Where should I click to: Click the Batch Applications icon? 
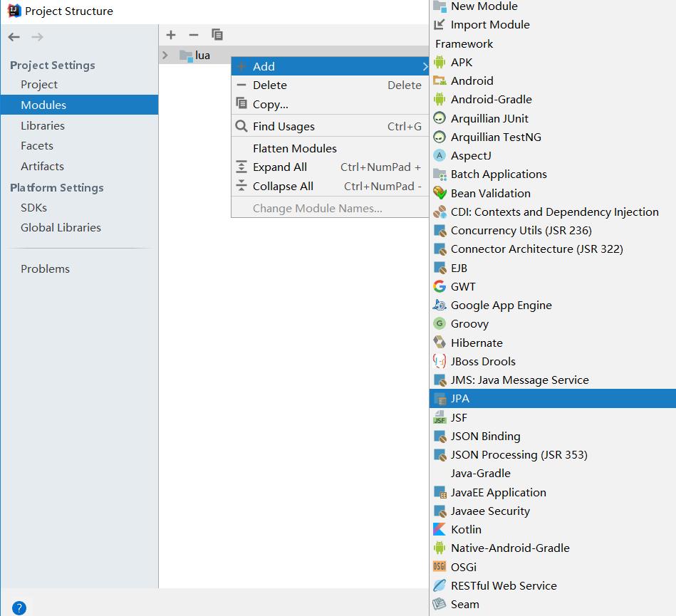pos(440,174)
